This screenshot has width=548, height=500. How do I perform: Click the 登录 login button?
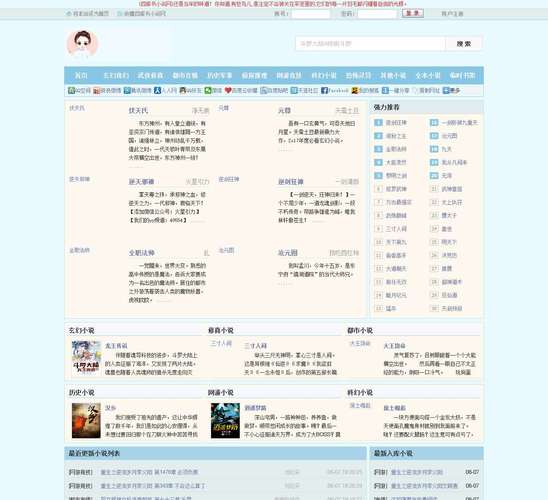coord(413,13)
